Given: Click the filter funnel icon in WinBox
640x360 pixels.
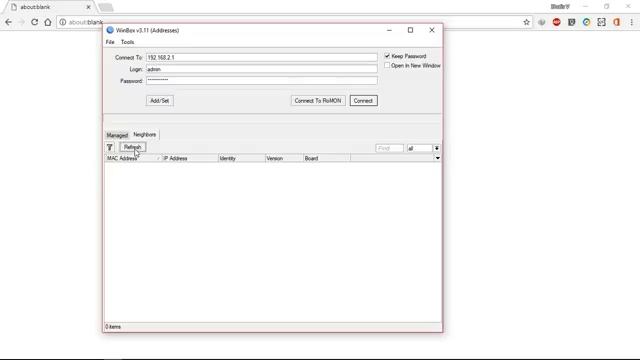Looking at the screenshot, I should point(109,147).
